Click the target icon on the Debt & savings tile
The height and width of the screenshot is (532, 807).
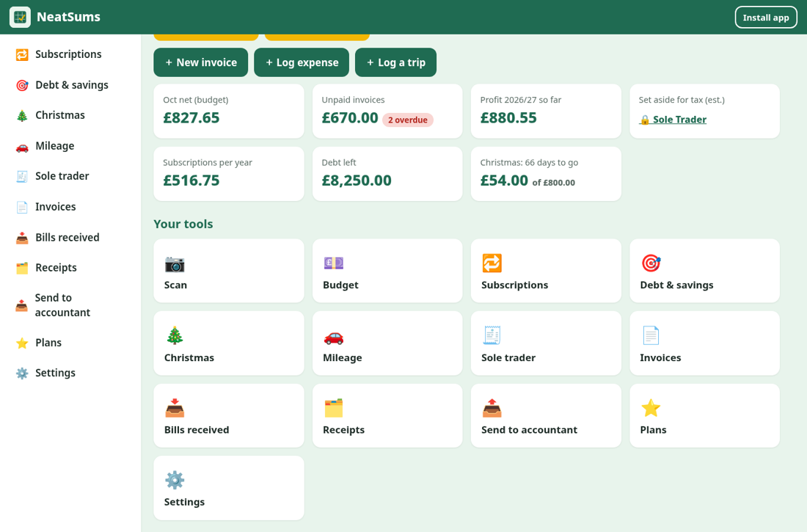[651, 263]
